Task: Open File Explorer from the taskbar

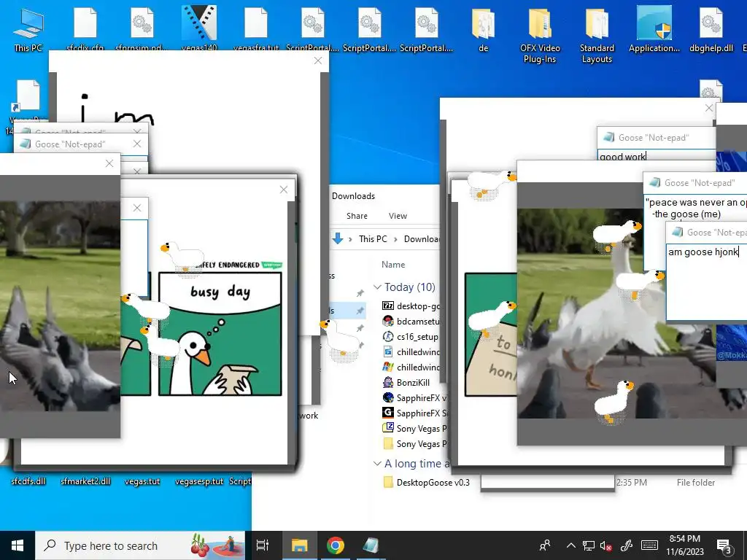Action: pos(300,545)
